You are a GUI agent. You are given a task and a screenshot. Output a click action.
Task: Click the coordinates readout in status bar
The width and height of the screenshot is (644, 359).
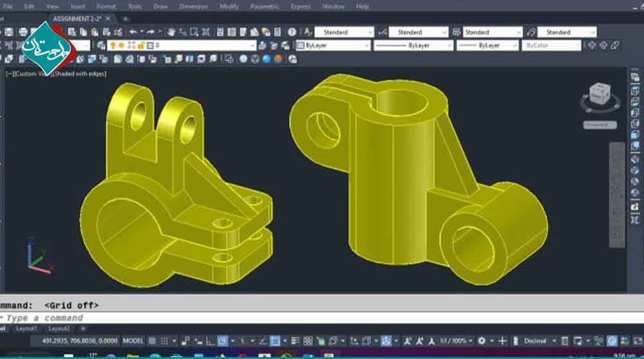(80, 341)
